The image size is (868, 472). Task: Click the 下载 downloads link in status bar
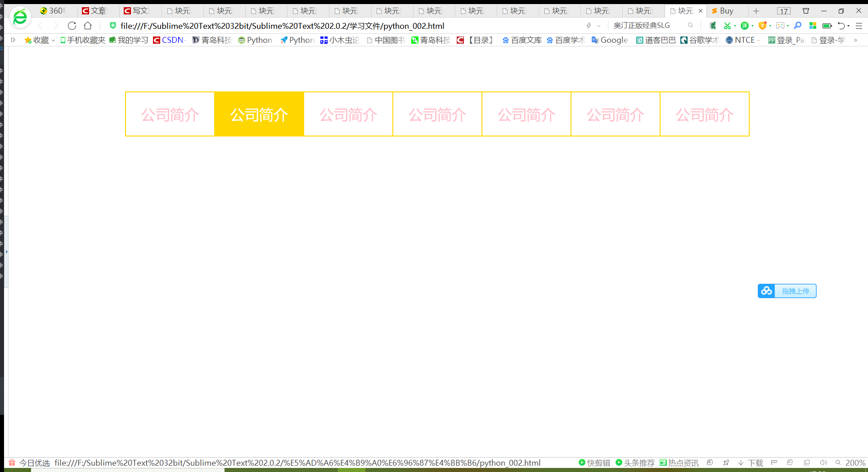[x=756, y=463]
